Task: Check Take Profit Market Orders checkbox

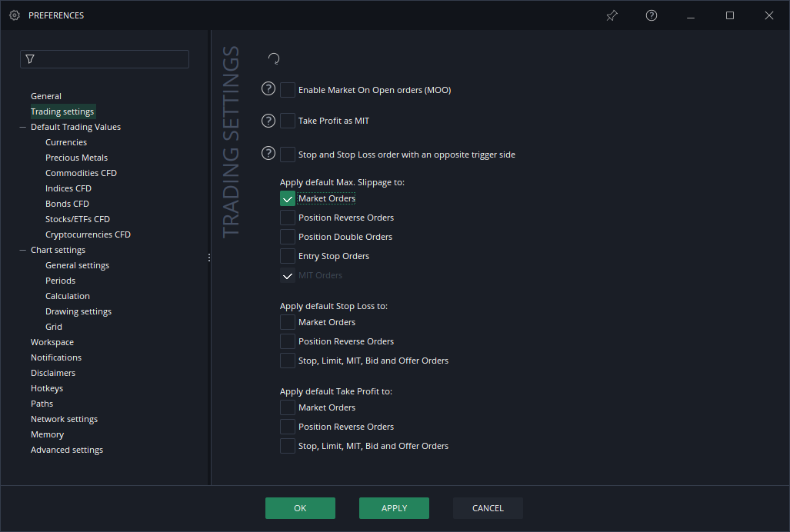Action: (x=288, y=407)
